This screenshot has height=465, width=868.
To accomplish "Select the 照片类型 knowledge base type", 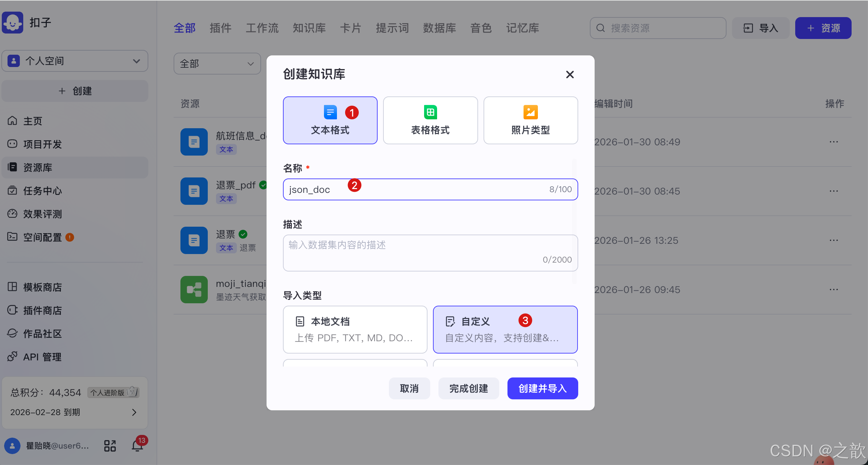I will [x=530, y=120].
